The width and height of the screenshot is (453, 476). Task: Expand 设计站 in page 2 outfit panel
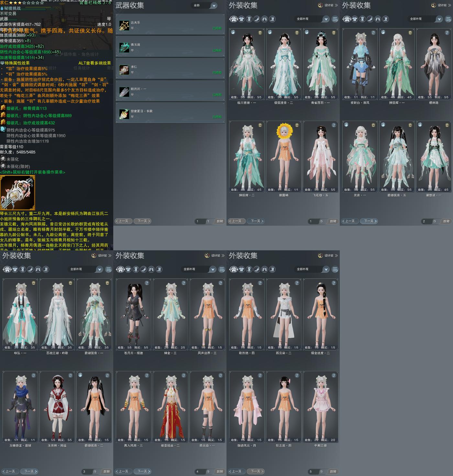click(441, 5)
